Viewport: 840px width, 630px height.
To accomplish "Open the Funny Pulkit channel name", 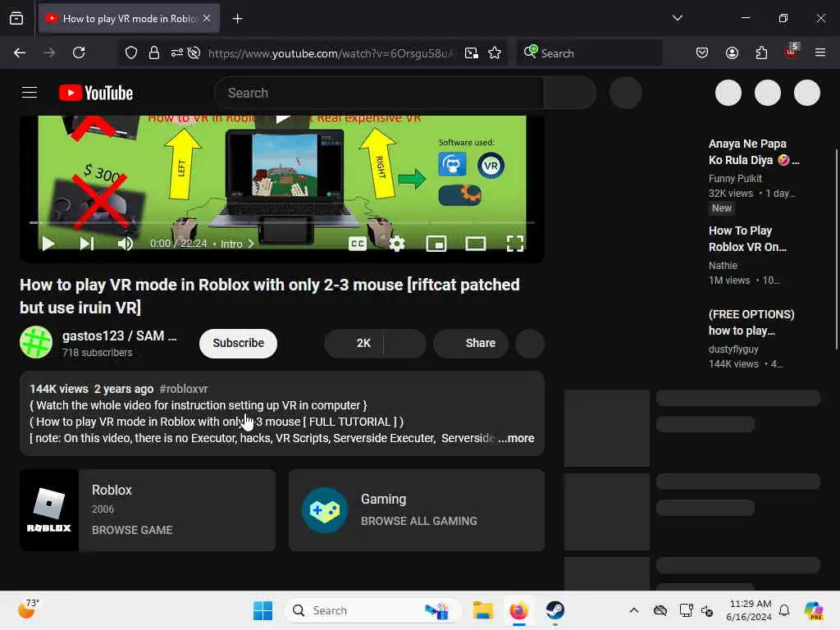I will pos(734,178).
